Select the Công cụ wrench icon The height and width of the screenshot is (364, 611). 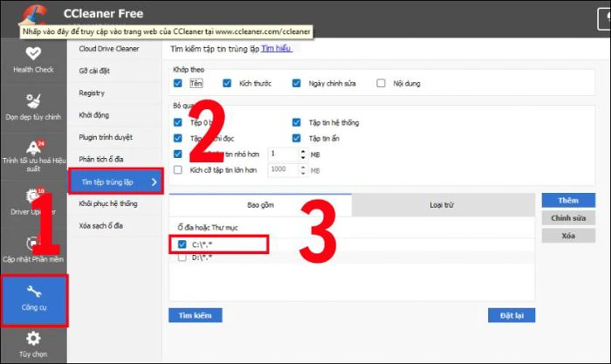34,292
